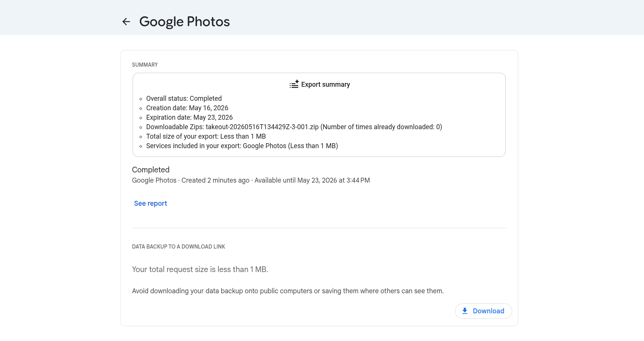The image size is (644, 341).
Task: Click 'Created 2 minutes ago' details line
Action: pyautogui.click(x=251, y=180)
